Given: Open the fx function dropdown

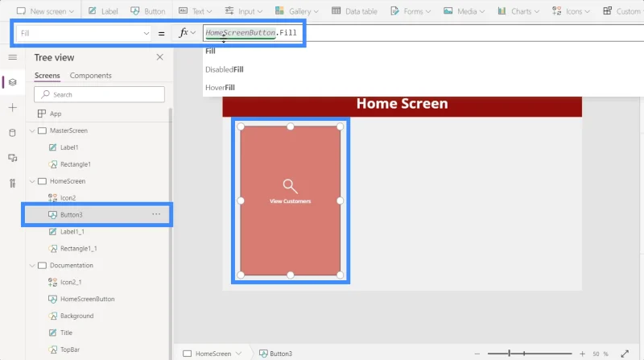Looking at the screenshot, I should point(187,32).
